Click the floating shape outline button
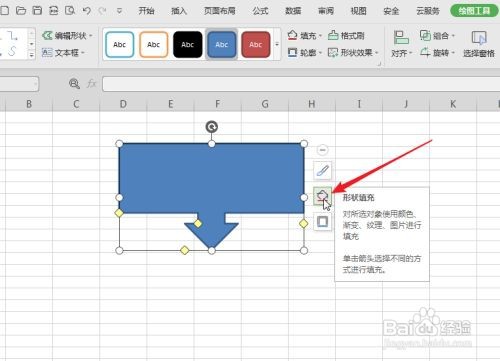The image size is (500, 361). (x=322, y=221)
